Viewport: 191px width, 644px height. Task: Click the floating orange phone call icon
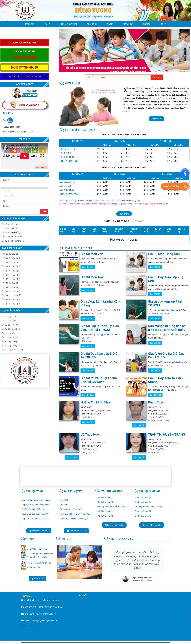point(185,186)
